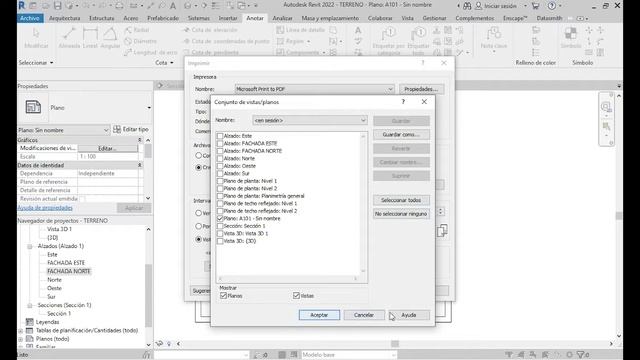Image resolution: width=640 pixels, height=360 pixels.
Task: Switch to the Arquitectura ribbon tab
Action: tap(64, 18)
